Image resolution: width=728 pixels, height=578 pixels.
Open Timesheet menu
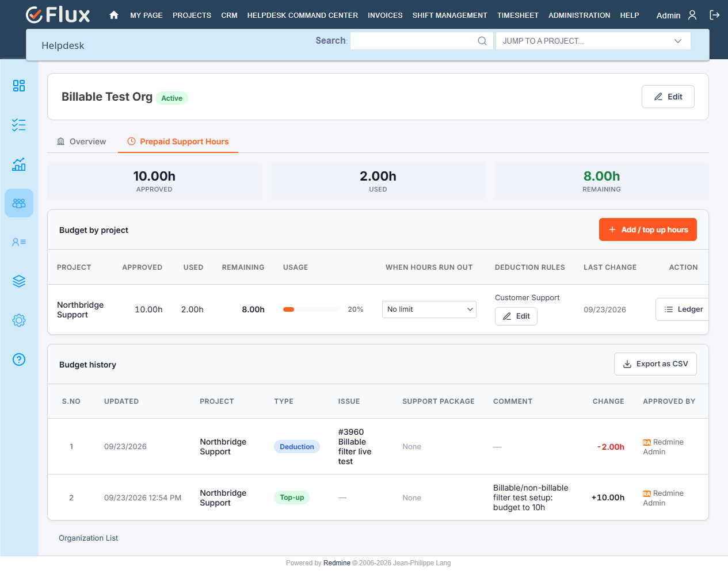point(518,16)
